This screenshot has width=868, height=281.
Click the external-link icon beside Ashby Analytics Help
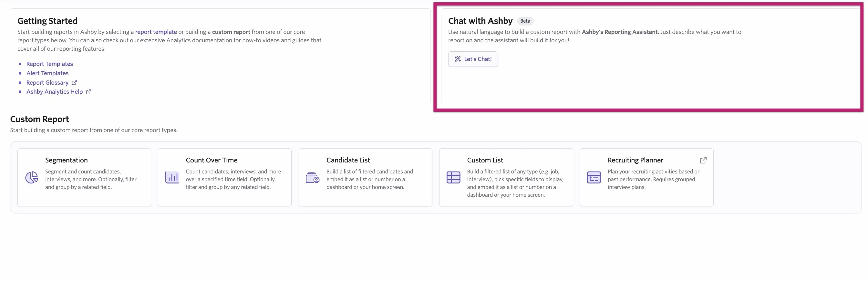coord(88,92)
